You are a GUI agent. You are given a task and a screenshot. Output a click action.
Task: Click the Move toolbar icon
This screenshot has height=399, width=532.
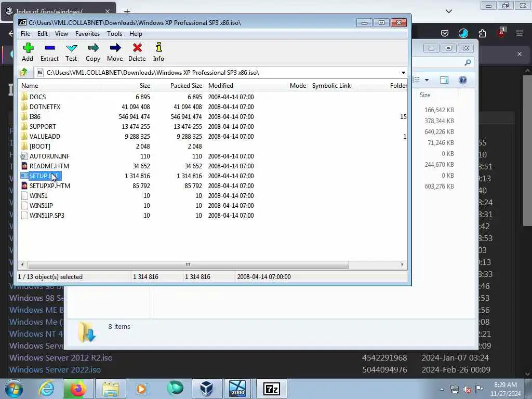115,48
